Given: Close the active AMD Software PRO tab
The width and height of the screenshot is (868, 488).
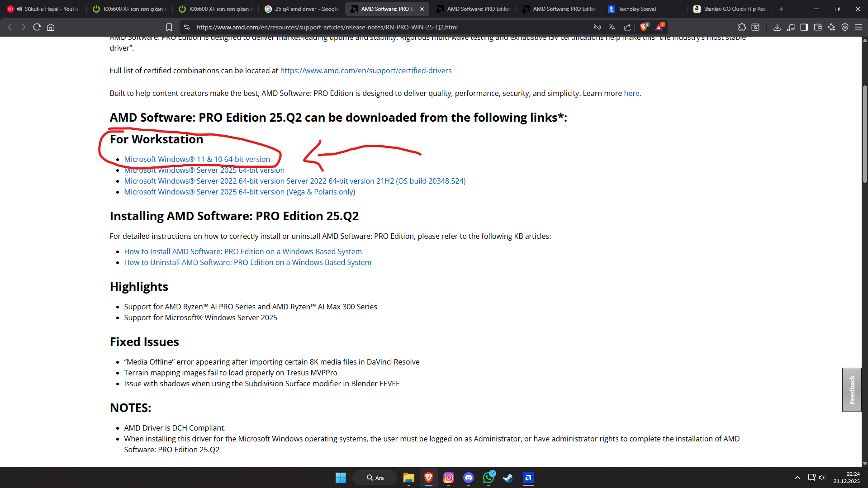Looking at the screenshot, I should [422, 9].
